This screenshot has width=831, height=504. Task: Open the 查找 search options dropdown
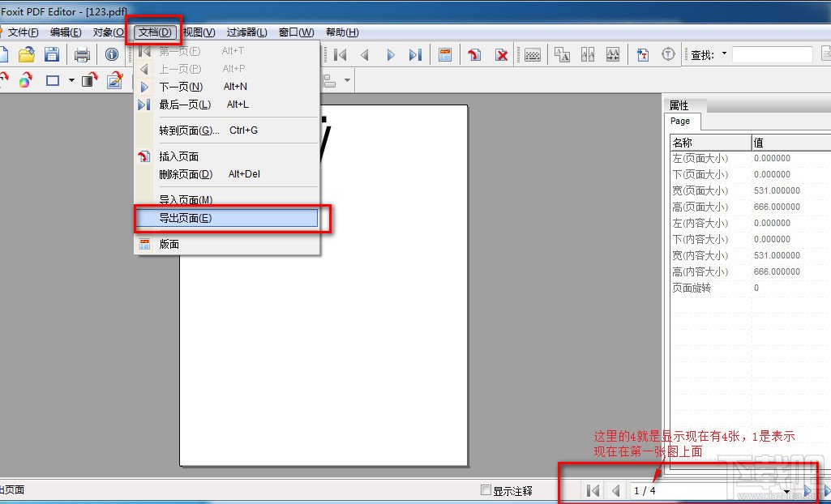click(x=724, y=53)
